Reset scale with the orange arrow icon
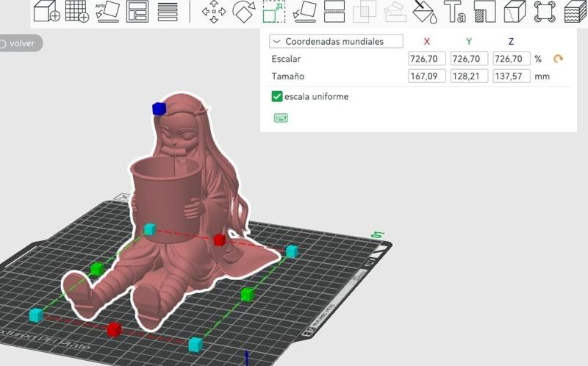The width and height of the screenshot is (588, 366). click(559, 59)
